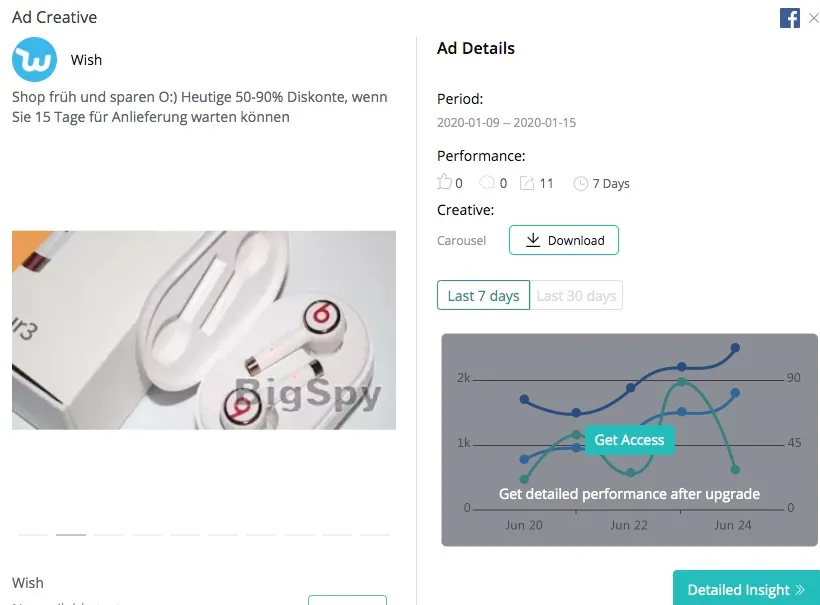Click the Get Access button on chart
Screen dimensions: 820x605
tap(629, 440)
